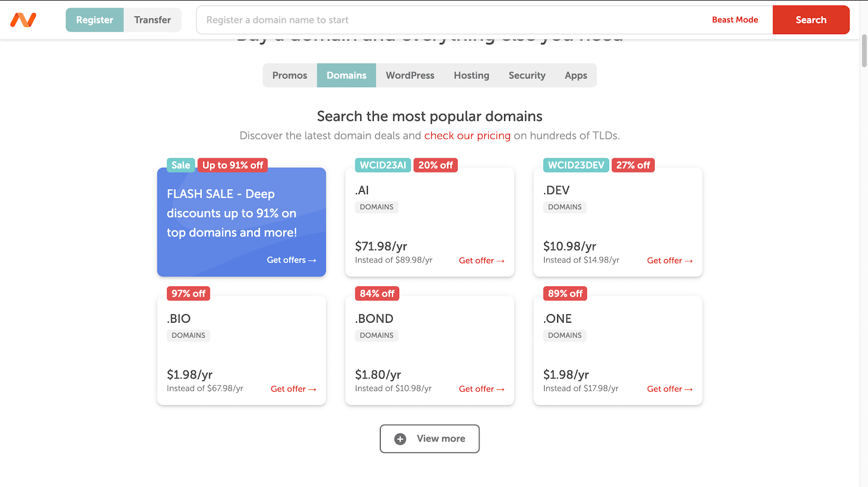Select the WordPress tab

point(410,75)
